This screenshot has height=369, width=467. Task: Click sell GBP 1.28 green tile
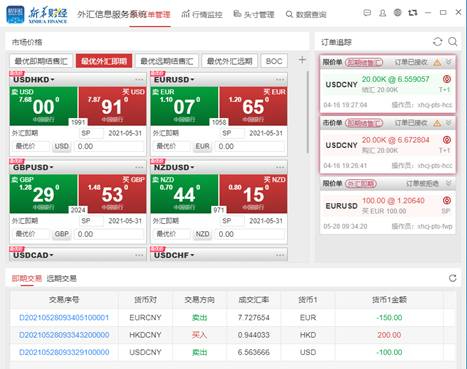click(x=43, y=194)
